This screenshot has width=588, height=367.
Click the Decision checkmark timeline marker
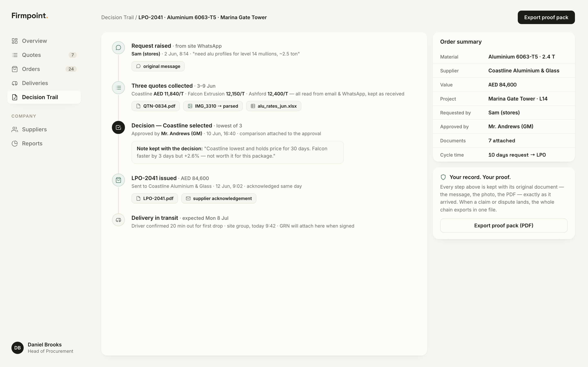point(118,127)
